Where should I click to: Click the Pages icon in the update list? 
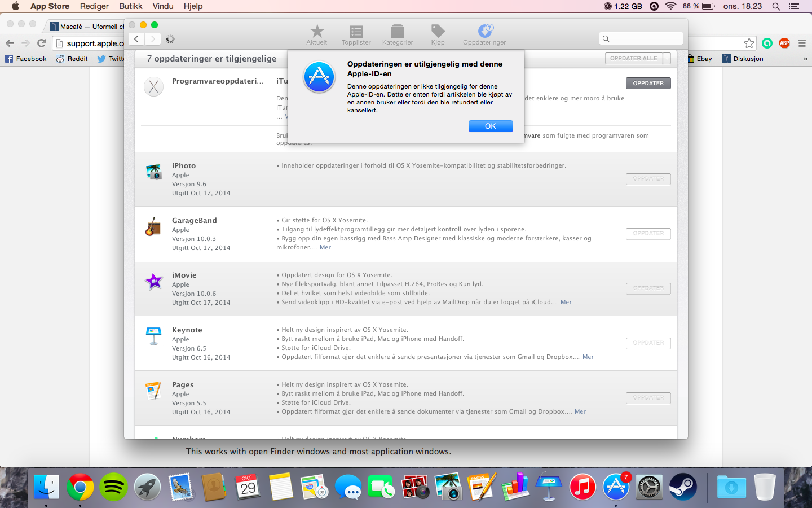[x=154, y=391]
